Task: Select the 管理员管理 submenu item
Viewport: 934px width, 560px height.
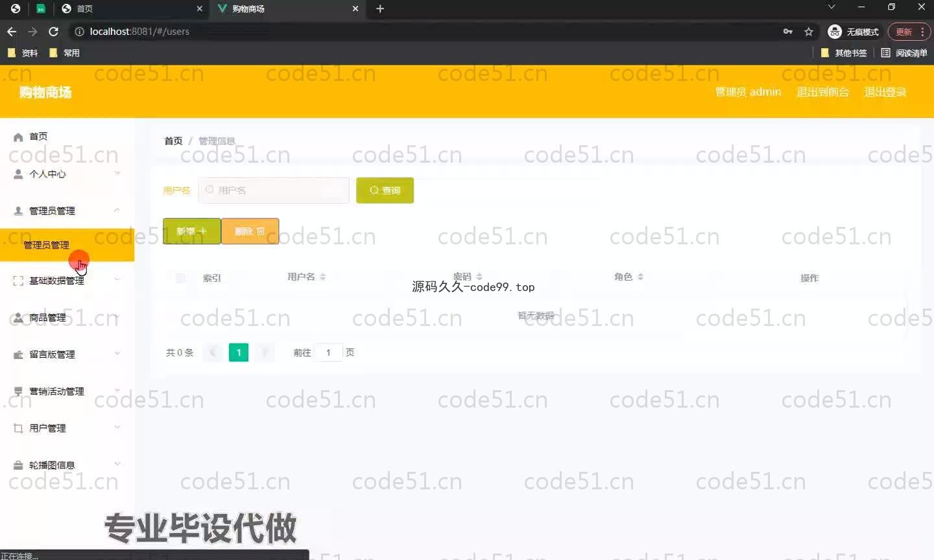Action: pyautogui.click(x=47, y=244)
